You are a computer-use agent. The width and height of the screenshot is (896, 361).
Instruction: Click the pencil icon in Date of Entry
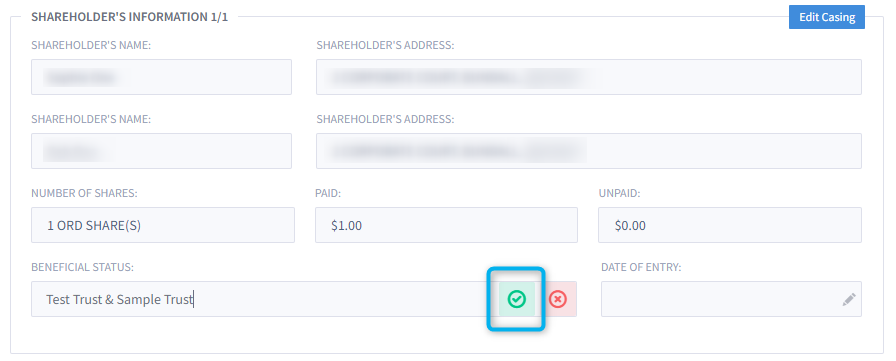849,299
